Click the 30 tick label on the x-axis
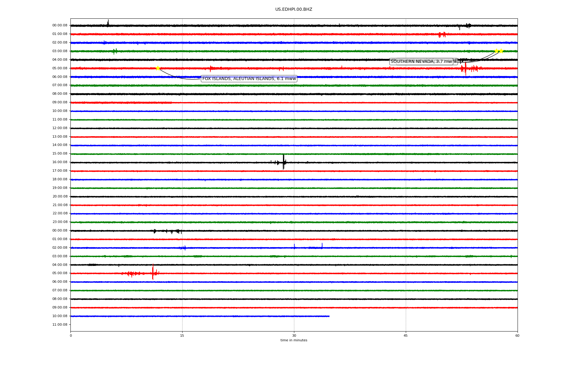Screen dimensions: 588x368 click(294, 335)
